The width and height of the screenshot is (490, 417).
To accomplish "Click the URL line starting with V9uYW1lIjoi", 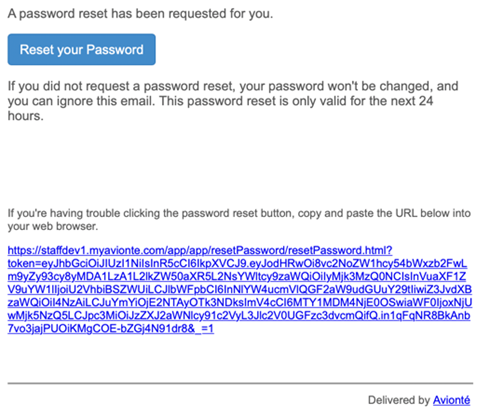I will click(x=240, y=289).
